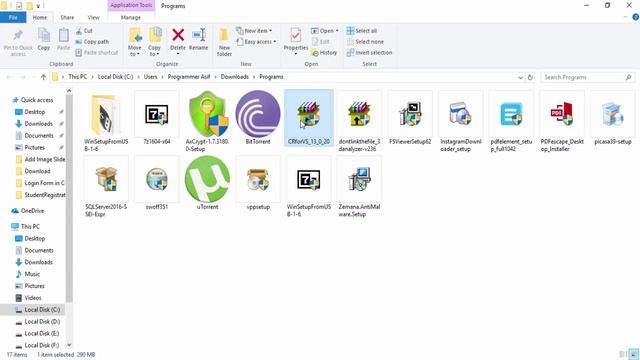Click the History command
Screen dimensions: 640x360
(x=324, y=53)
